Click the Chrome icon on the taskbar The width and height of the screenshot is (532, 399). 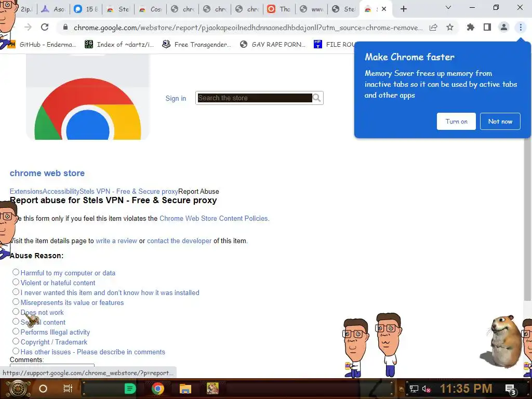158,389
